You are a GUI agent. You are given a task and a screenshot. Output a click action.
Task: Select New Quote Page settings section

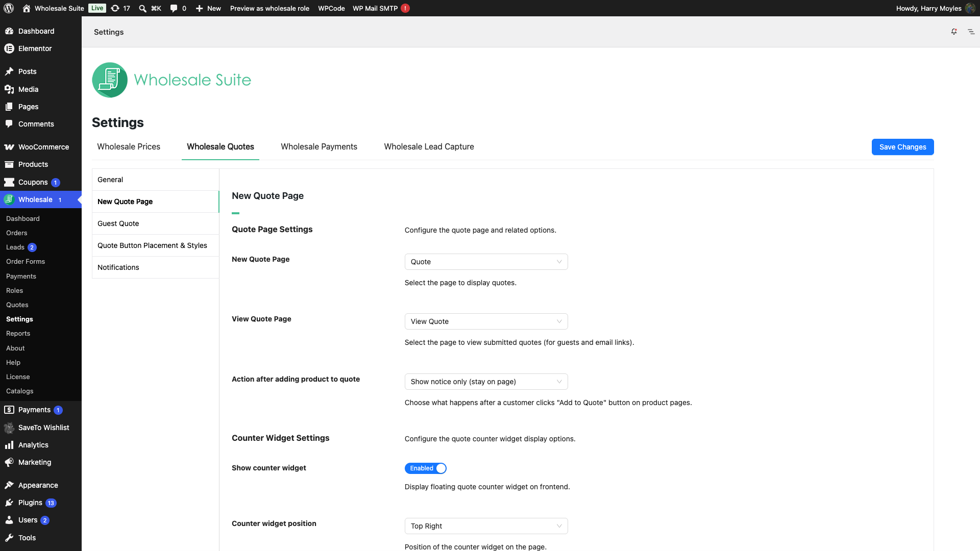tap(156, 202)
